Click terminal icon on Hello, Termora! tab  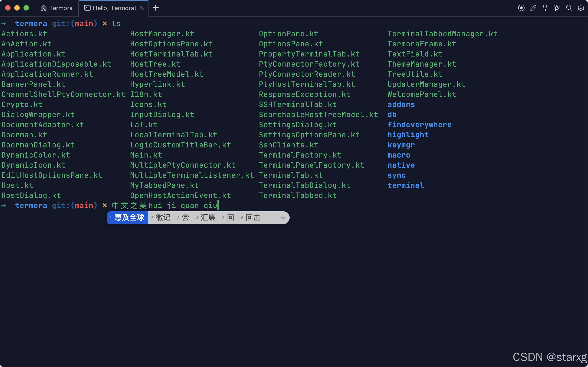(87, 8)
